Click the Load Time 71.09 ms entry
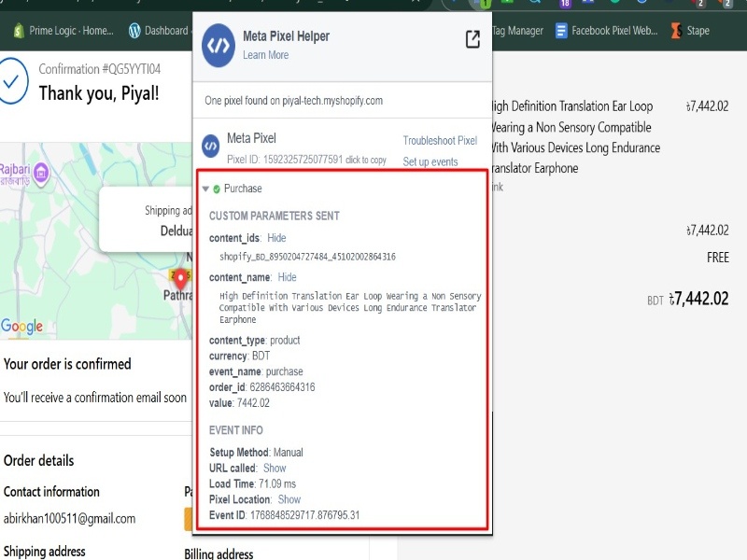This screenshot has width=747, height=560. (x=252, y=483)
